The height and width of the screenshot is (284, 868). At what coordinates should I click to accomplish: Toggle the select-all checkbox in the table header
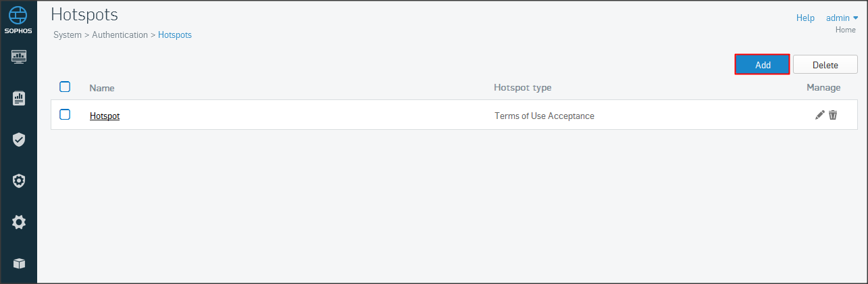[65, 87]
